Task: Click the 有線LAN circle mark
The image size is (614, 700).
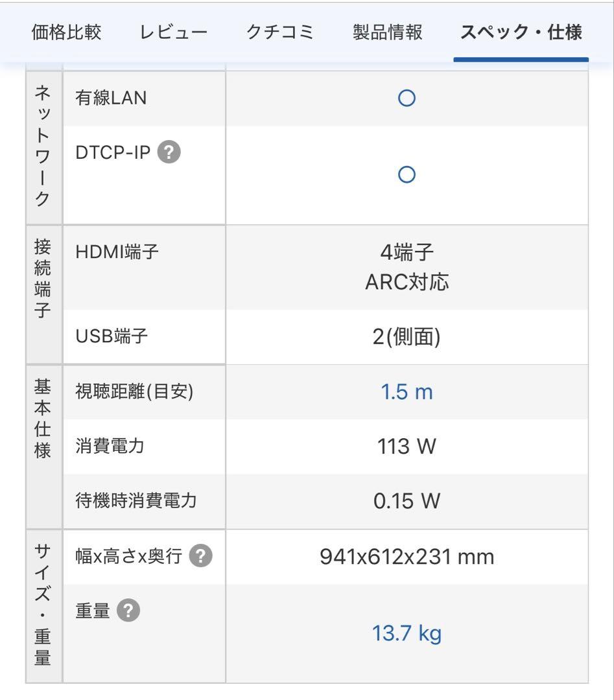Action: (407, 98)
